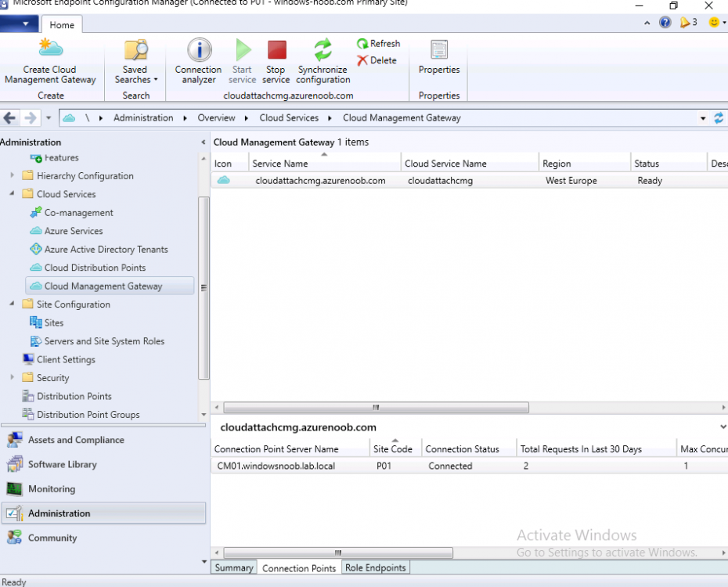Viewport: 728px width, 587px height.
Task: Open navigation history dropdown arrow
Action: pyautogui.click(x=49, y=118)
